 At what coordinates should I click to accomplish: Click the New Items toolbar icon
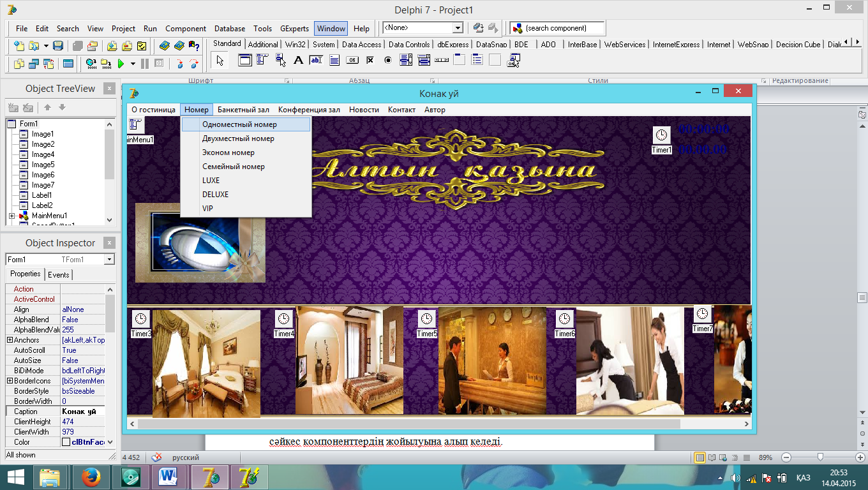[19, 46]
